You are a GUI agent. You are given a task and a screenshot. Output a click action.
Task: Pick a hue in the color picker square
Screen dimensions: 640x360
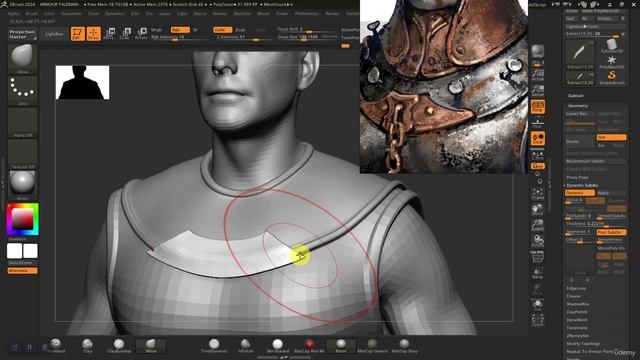point(22,219)
